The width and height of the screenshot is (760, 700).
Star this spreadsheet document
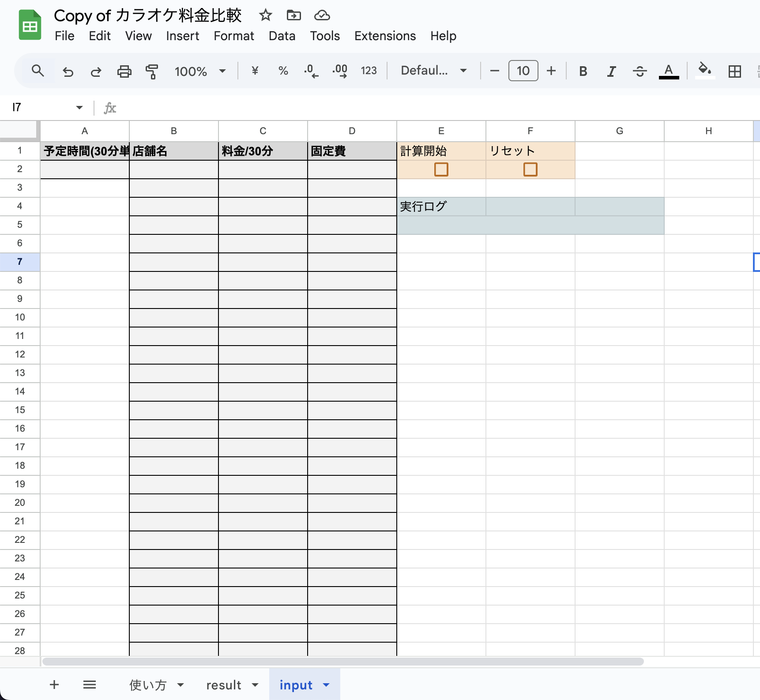(265, 15)
